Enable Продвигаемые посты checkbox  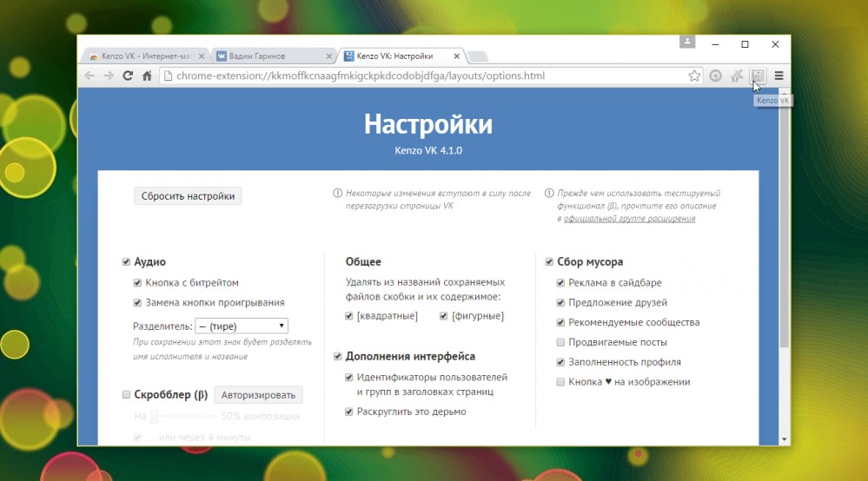(x=560, y=342)
